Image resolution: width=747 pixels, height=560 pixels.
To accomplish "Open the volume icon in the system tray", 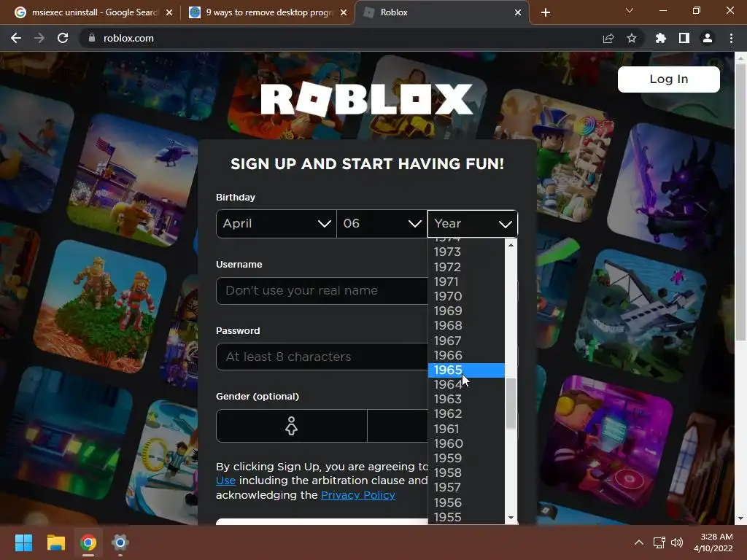I will coord(676,542).
